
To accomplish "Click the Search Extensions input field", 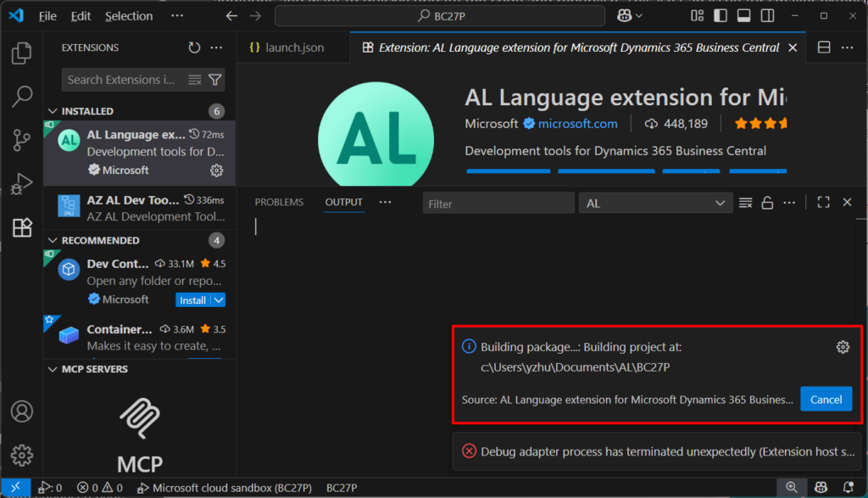I will tap(123, 80).
